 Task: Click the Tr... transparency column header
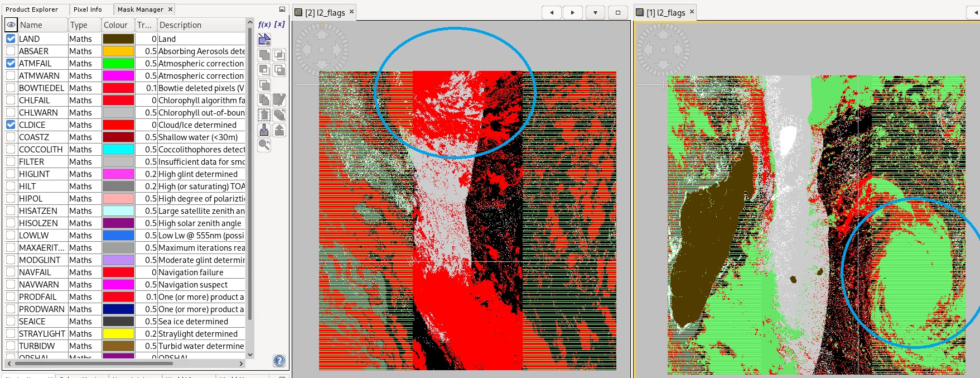(146, 25)
